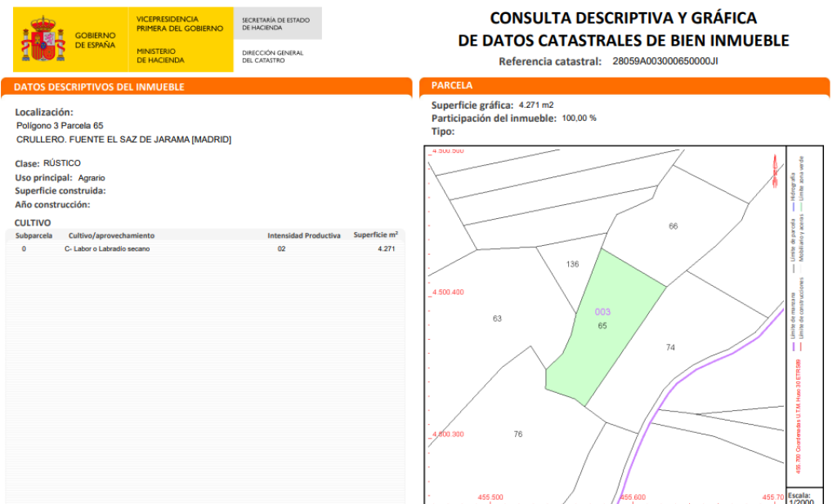
Task: Click the 'GOBIERNO DE ESPAÑA' logo text
Action: pyautogui.click(x=95, y=40)
